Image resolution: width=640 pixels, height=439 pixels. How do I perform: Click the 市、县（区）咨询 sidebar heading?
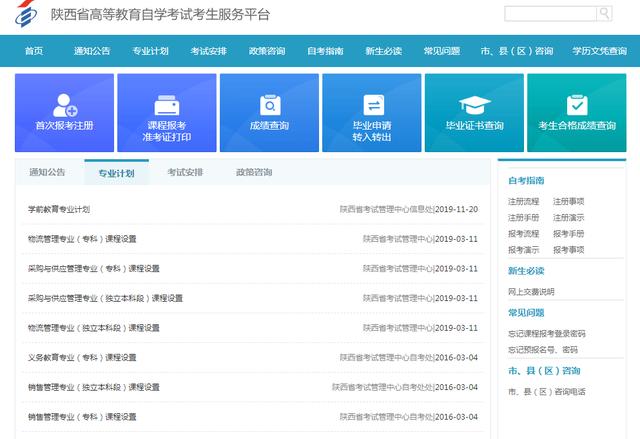point(544,371)
